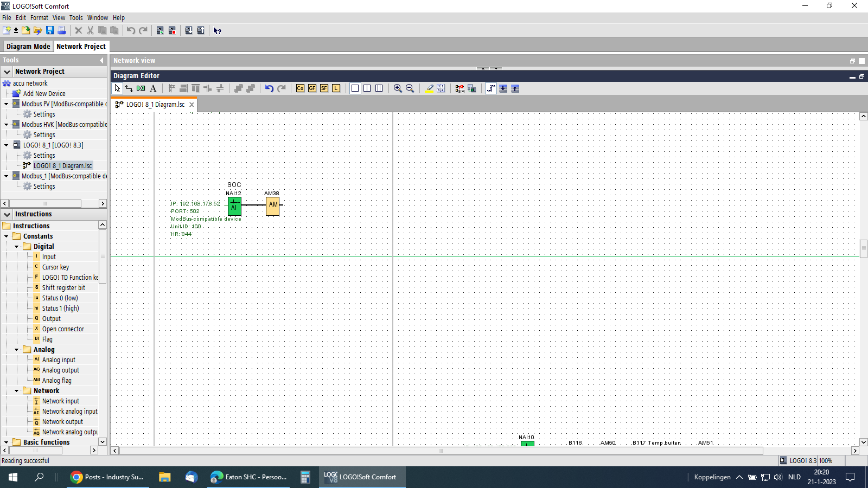
Task: Collapse the Modbus PV device node
Action: [x=7, y=104]
